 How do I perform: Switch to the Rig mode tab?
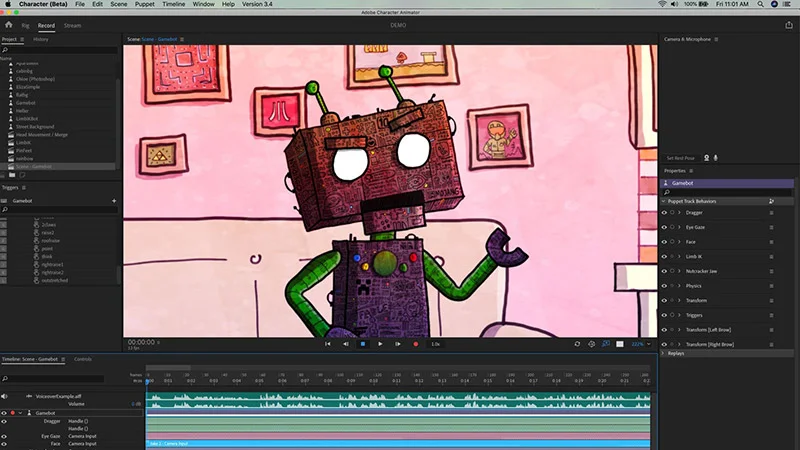click(25, 26)
